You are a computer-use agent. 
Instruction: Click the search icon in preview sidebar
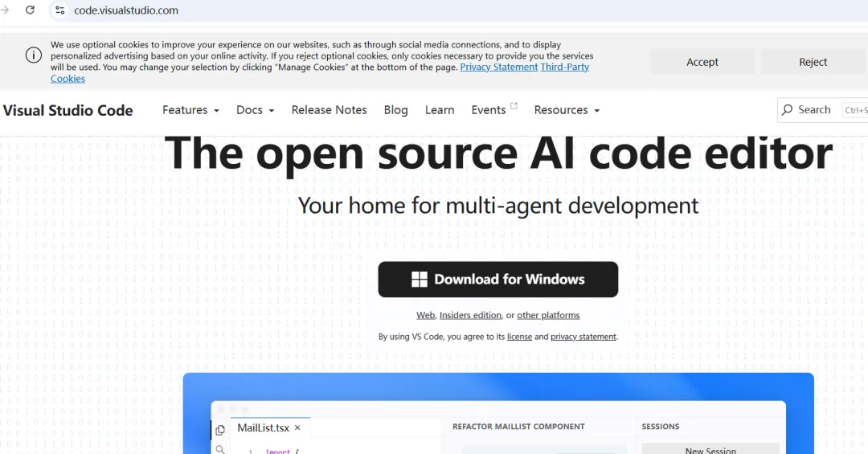pyautogui.click(x=219, y=449)
